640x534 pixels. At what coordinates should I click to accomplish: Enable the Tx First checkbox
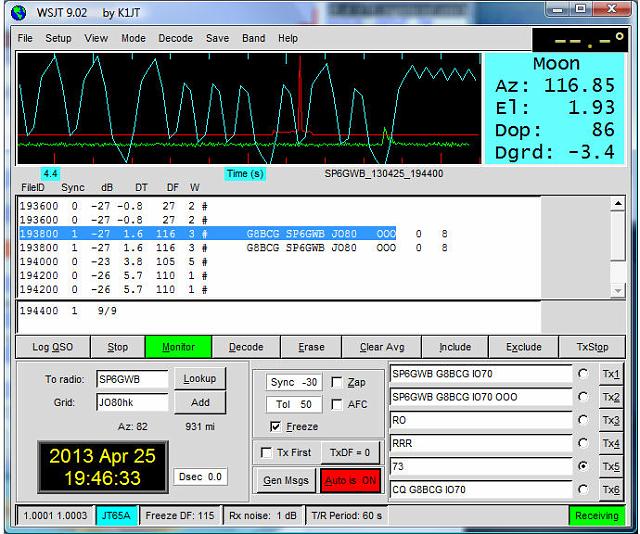pos(266,453)
